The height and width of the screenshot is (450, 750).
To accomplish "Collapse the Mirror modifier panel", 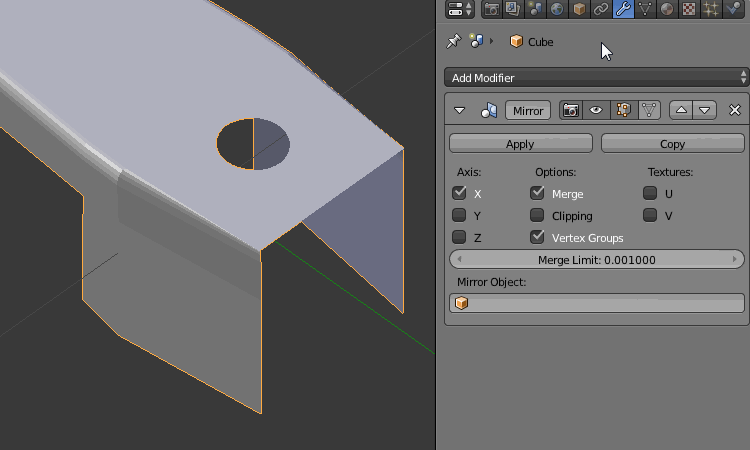I will pyautogui.click(x=459, y=110).
